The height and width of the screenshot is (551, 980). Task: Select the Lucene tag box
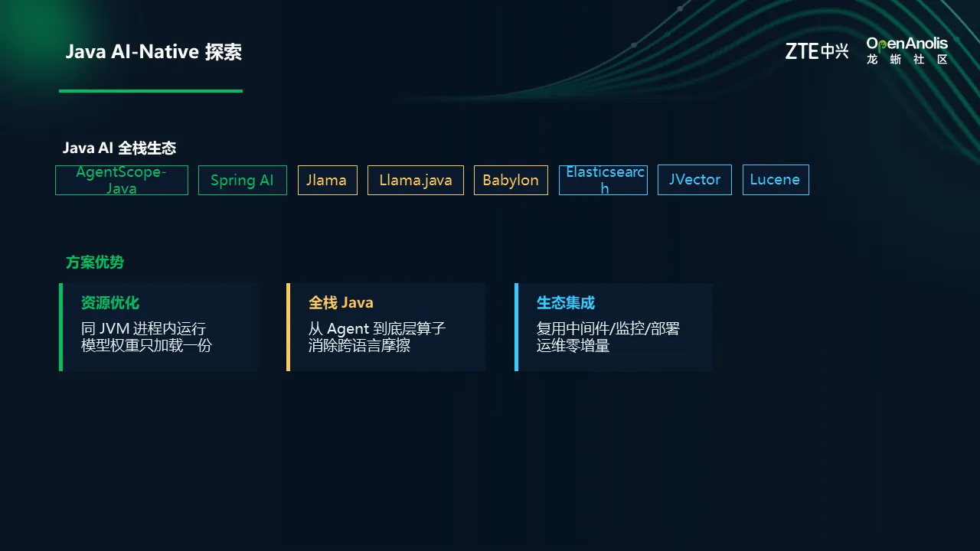click(776, 180)
